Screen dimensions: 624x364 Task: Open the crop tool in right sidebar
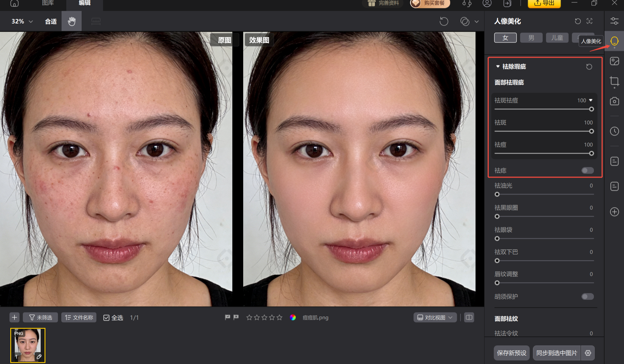click(614, 81)
